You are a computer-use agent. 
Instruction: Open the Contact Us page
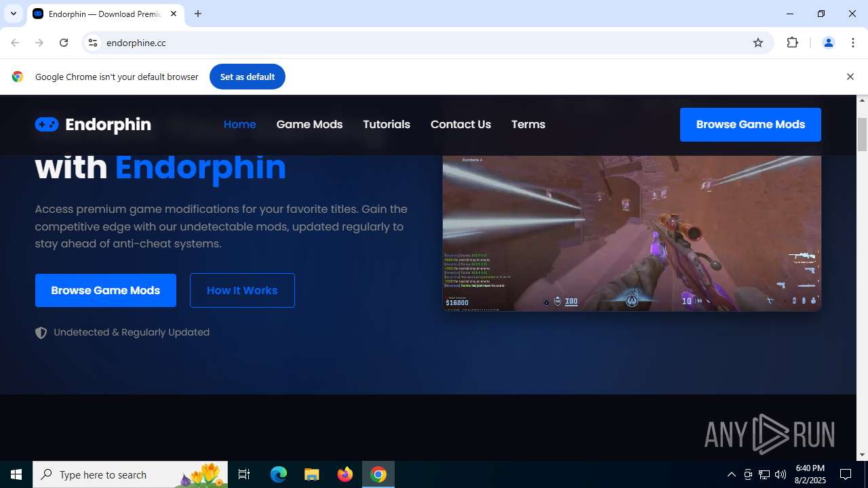click(x=460, y=125)
